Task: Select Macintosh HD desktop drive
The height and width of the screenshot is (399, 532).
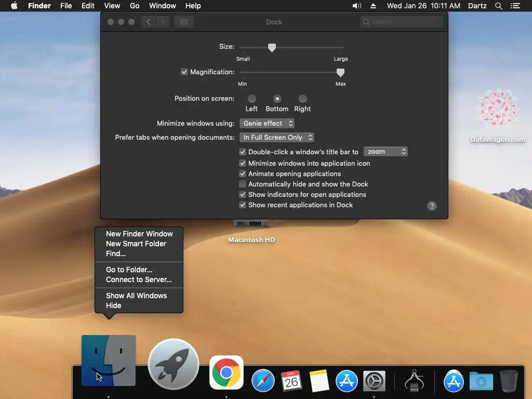Action: (x=251, y=232)
